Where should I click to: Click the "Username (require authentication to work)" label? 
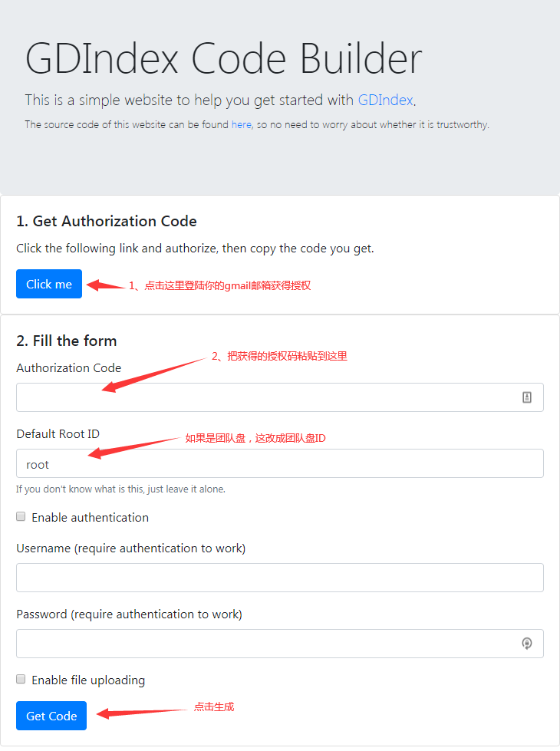tap(130, 548)
